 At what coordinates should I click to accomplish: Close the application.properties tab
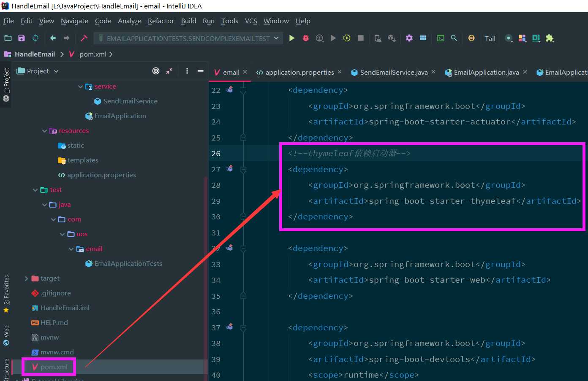tap(340, 72)
